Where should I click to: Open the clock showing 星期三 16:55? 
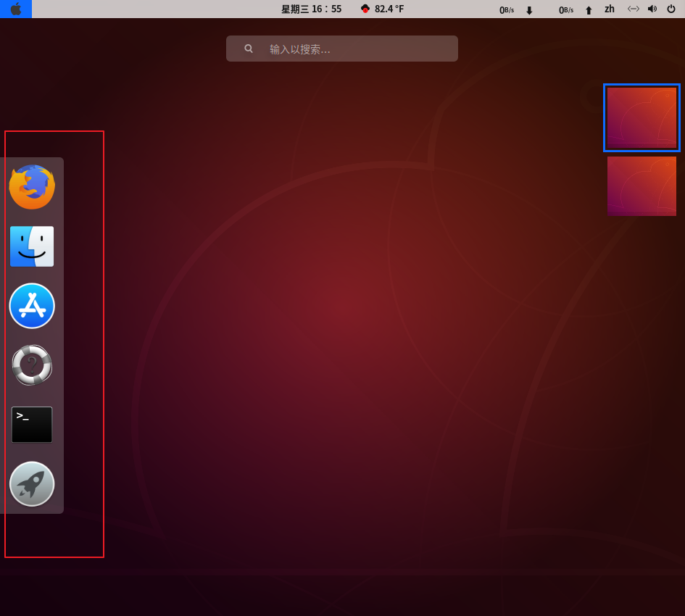[311, 9]
